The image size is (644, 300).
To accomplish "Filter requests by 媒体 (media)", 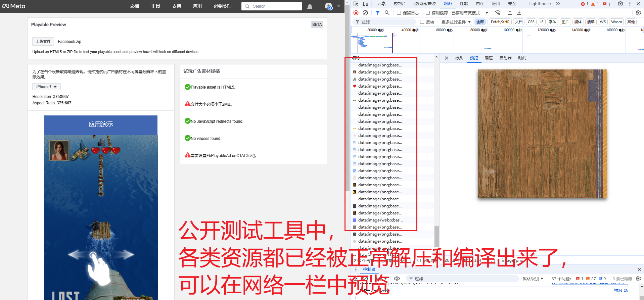I will point(578,22).
